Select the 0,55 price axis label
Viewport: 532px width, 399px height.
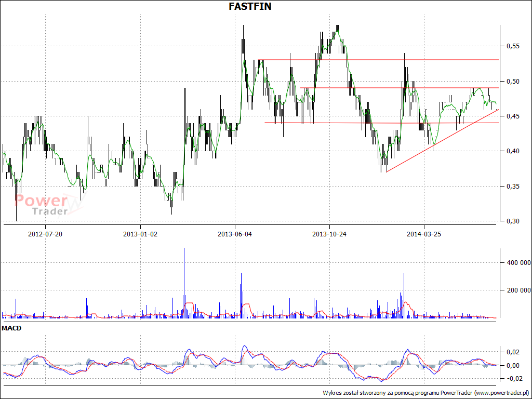click(513, 46)
